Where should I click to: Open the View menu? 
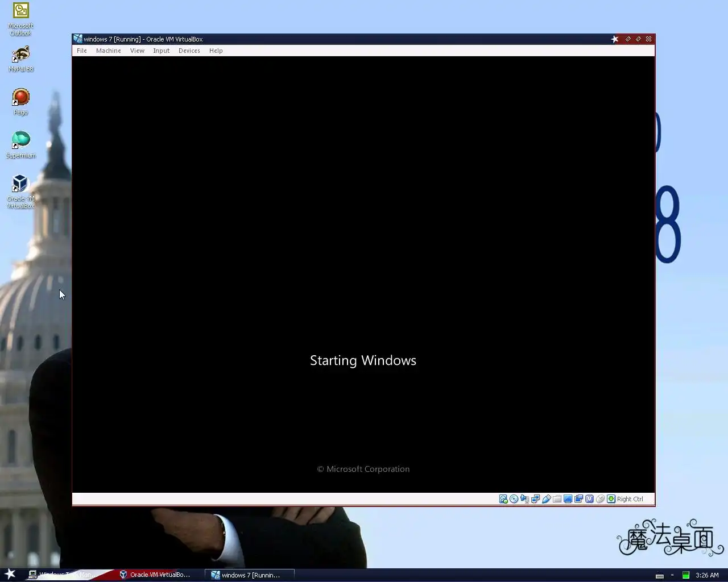pyautogui.click(x=137, y=51)
